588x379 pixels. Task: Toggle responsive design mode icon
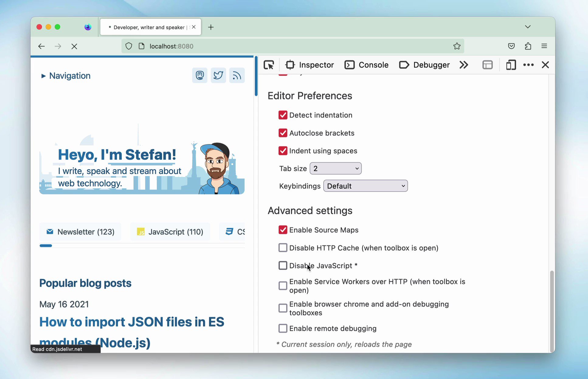tap(511, 65)
